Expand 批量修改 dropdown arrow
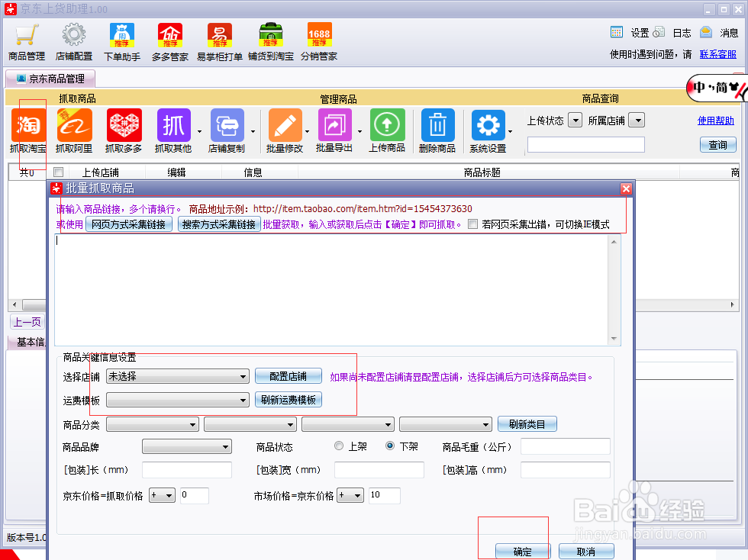Screen dimensions: 748x560 pos(307,132)
